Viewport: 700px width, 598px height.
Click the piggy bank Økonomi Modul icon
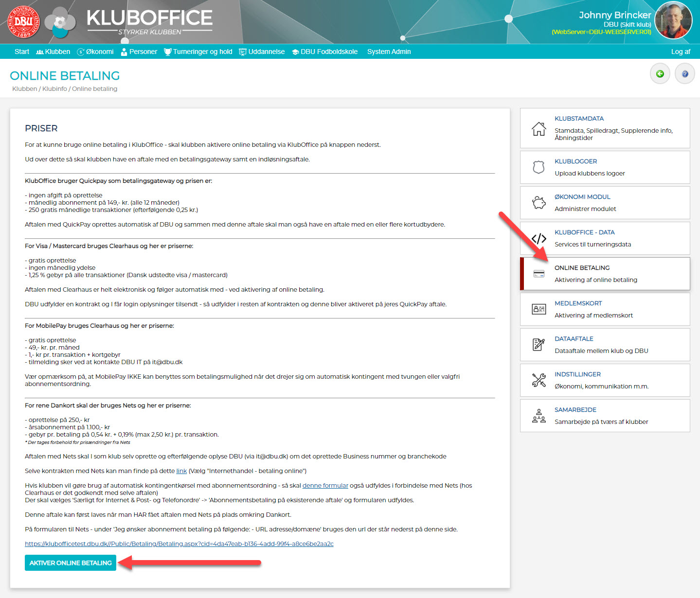coord(538,203)
